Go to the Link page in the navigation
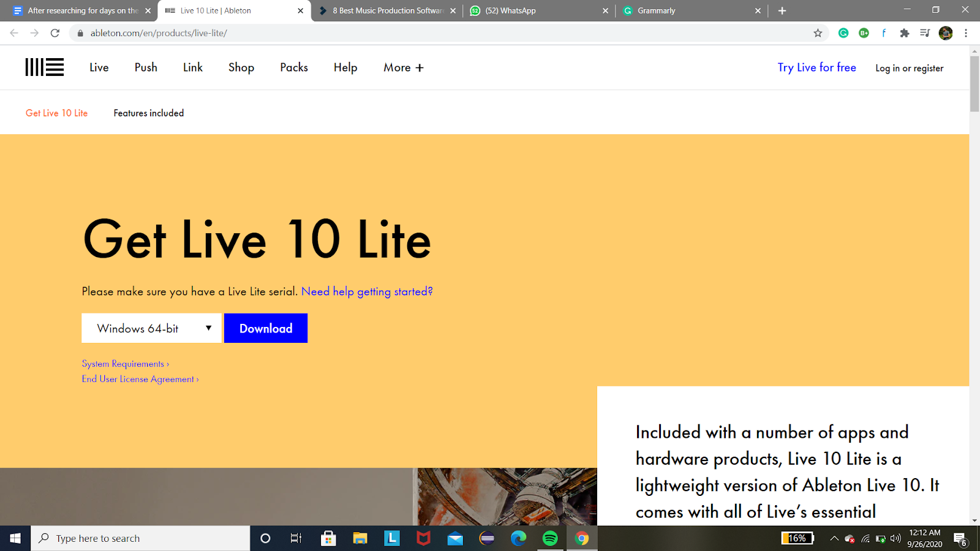 click(x=193, y=67)
